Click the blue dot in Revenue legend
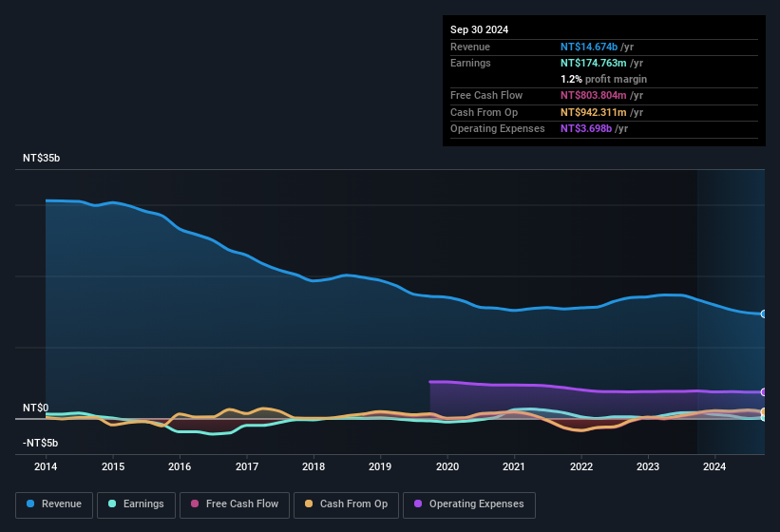The height and width of the screenshot is (532, 780). (30, 503)
